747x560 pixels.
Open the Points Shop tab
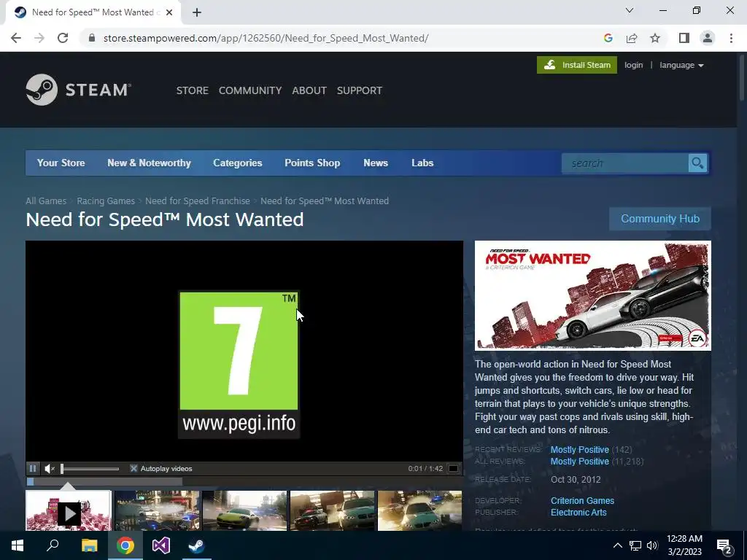(x=312, y=163)
